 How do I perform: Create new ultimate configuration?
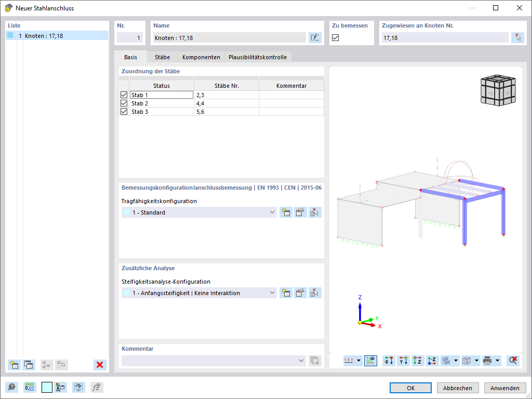(x=286, y=212)
